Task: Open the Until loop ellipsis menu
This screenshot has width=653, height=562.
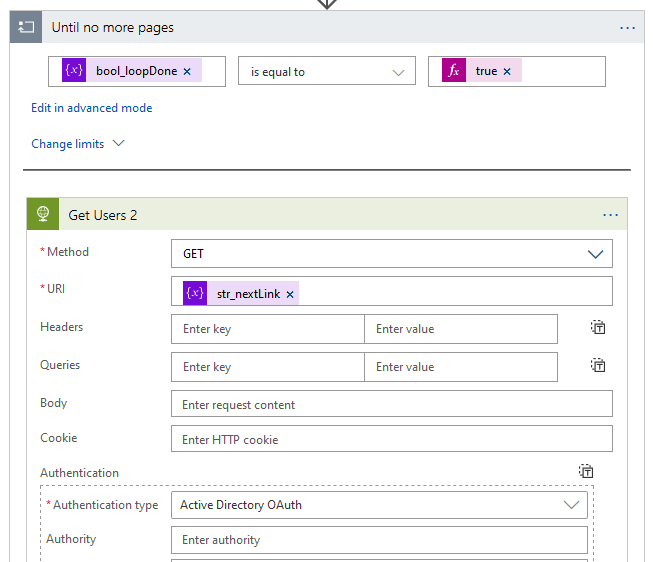Action: coord(627,28)
